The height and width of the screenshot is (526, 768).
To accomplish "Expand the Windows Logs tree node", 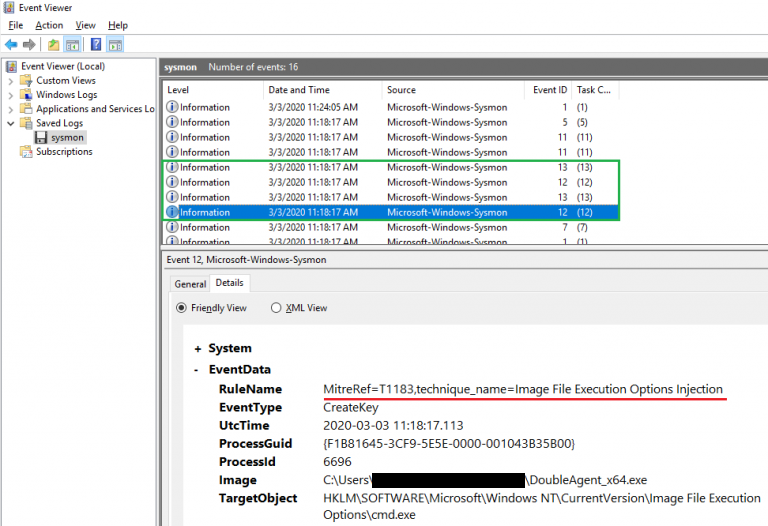I will [x=11, y=95].
